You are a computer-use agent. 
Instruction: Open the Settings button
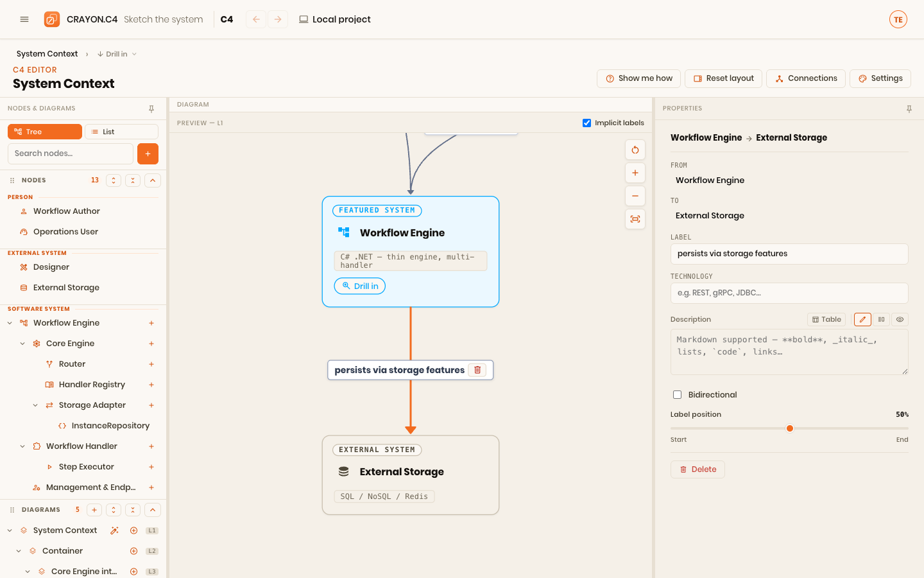(x=880, y=78)
